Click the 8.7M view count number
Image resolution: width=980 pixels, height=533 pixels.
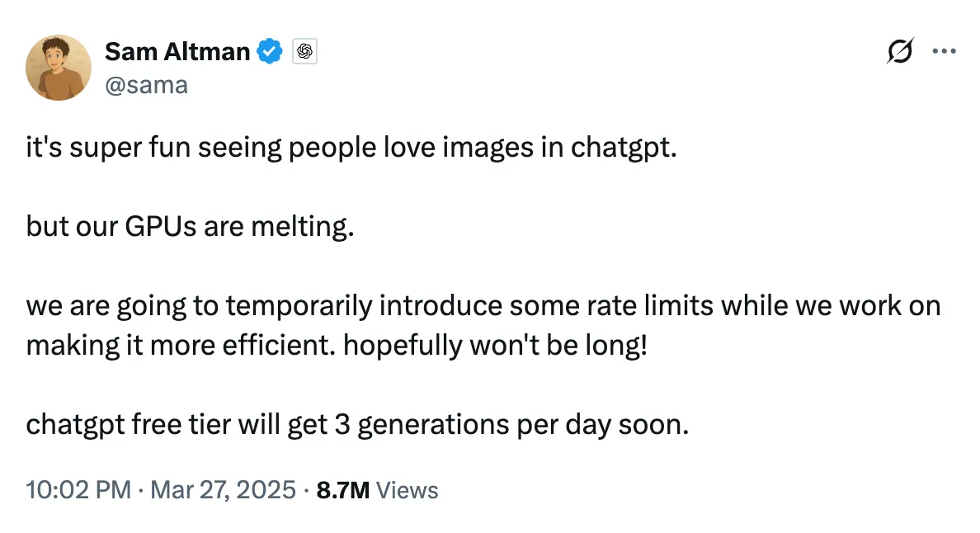(x=343, y=490)
